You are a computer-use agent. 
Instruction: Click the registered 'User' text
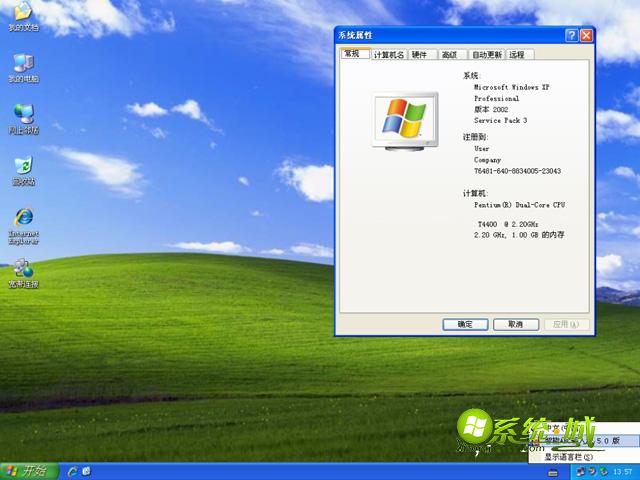[x=482, y=149]
